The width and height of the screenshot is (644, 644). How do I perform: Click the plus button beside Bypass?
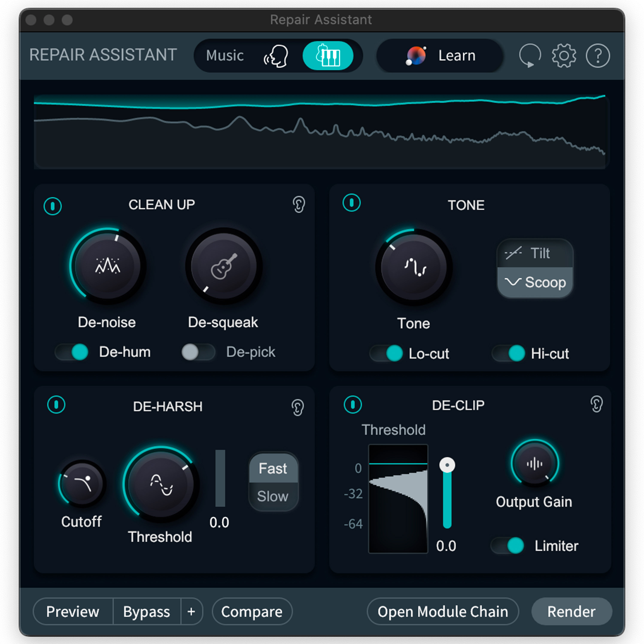coord(192,611)
